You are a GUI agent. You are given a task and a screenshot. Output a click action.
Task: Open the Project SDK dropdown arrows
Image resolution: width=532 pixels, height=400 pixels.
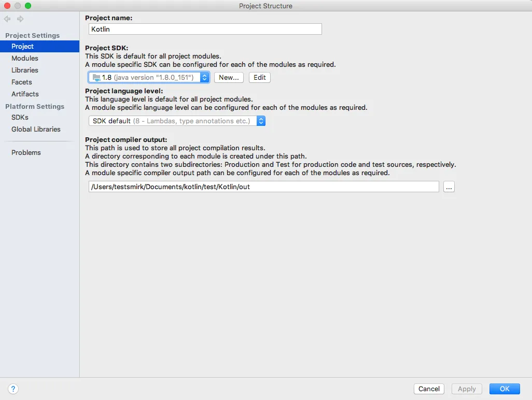click(x=204, y=78)
